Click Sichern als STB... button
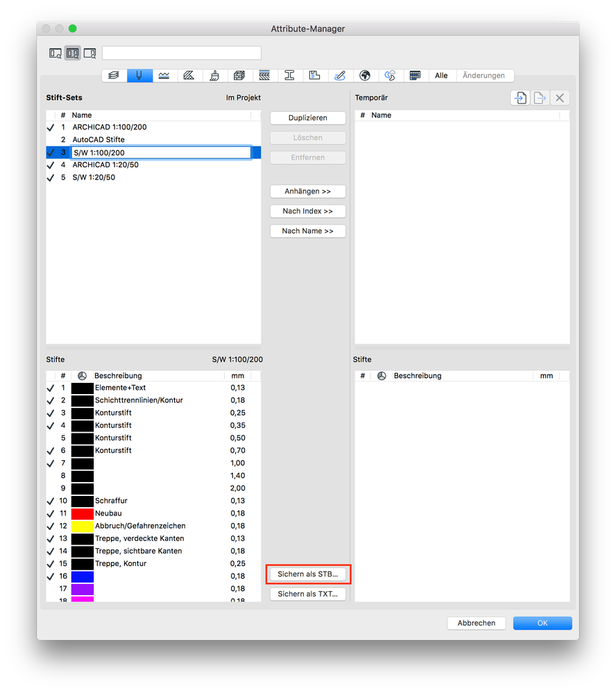The image size is (616, 693). (308, 574)
